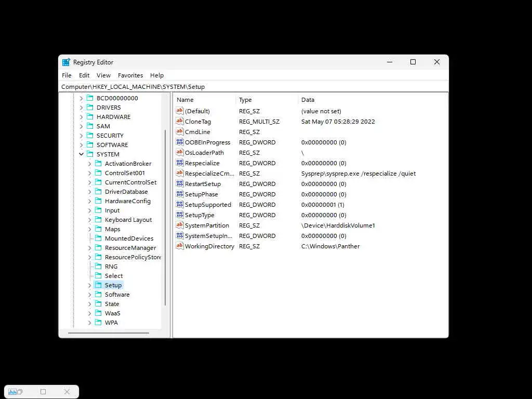Select the Input key
Screen dimensions: 532x399
112,210
